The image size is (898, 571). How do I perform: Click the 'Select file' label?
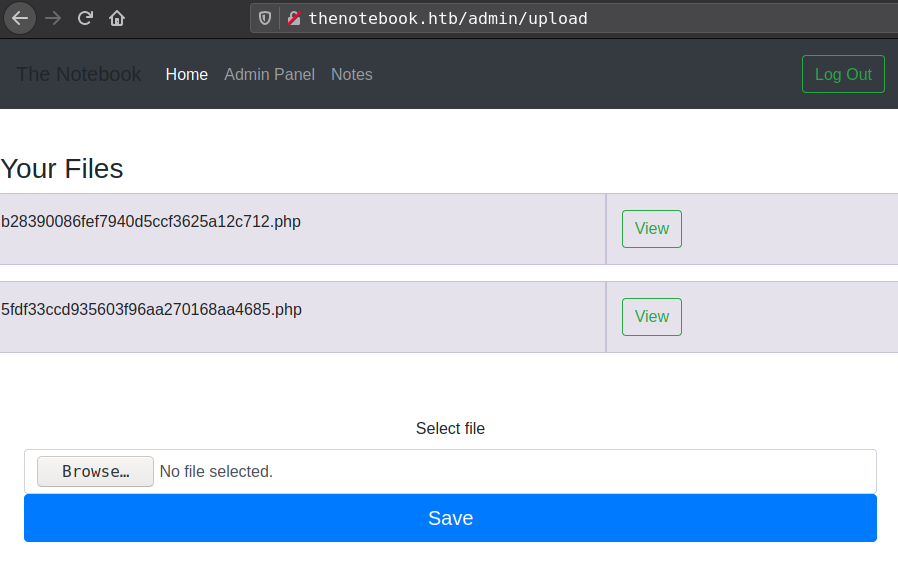coord(450,428)
